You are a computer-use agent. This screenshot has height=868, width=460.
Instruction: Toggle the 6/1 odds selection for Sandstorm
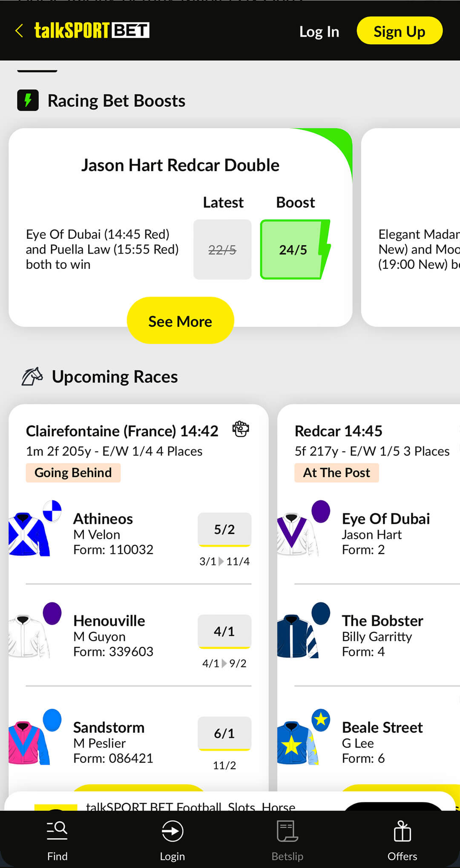pos(224,734)
